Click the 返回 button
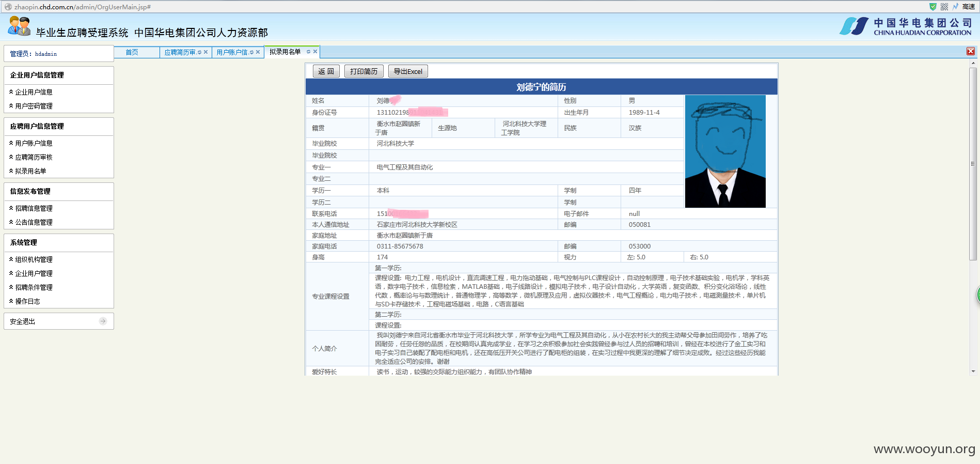 (326, 71)
